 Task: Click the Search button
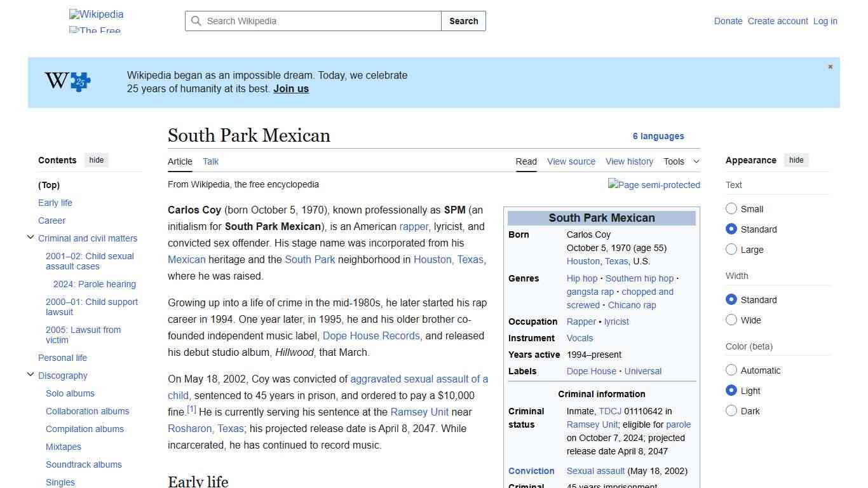tap(463, 21)
